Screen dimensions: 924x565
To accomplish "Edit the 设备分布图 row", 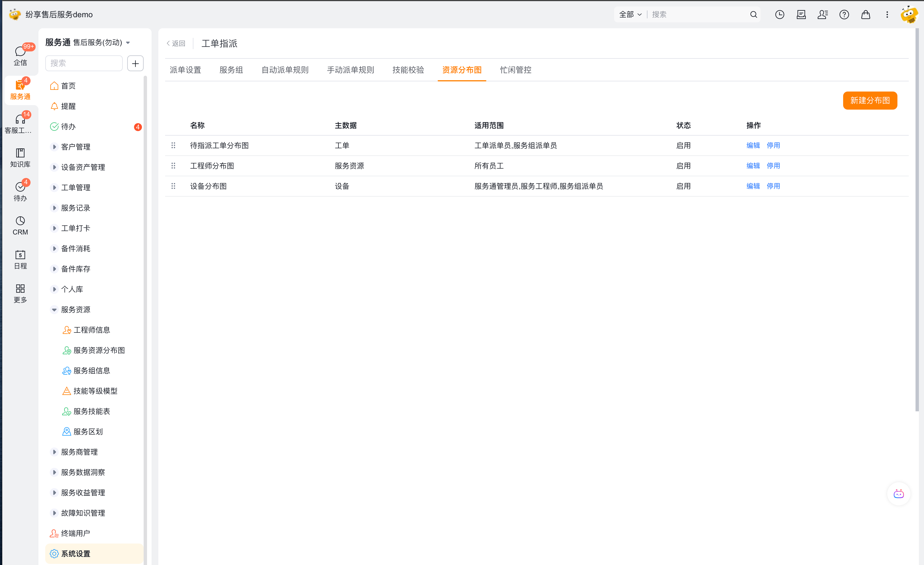I will click(753, 186).
